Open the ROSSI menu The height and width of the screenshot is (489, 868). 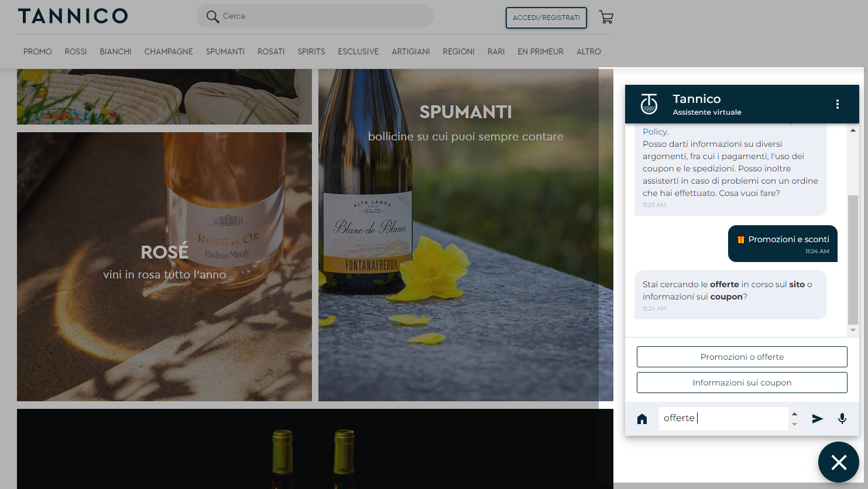pyautogui.click(x=76, y=51)
